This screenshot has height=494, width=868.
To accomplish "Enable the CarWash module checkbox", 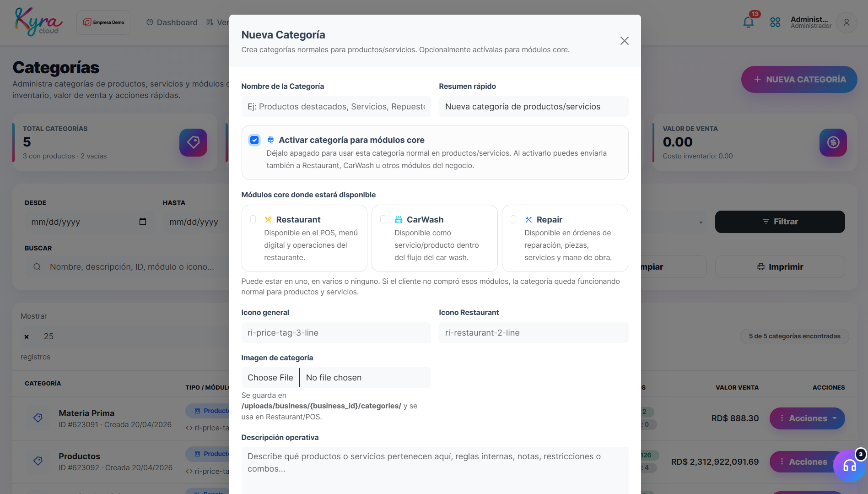I will pos(383,220).
